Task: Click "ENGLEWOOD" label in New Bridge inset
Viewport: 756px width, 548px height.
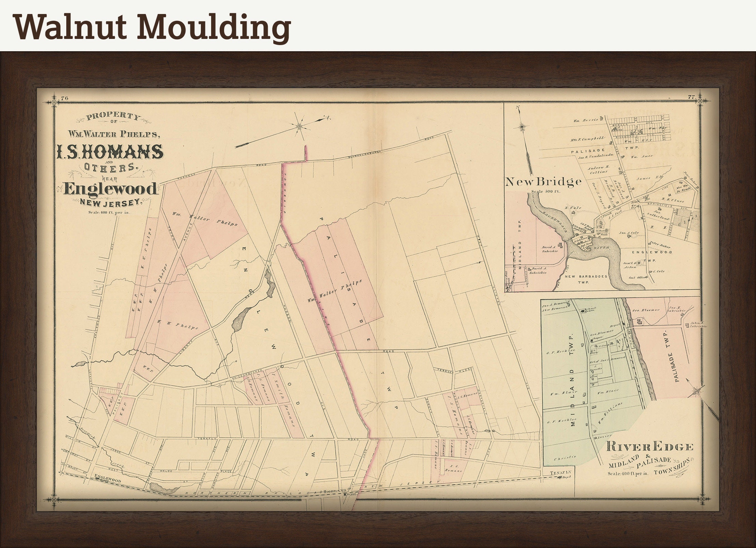Action: tap(652, 252)
